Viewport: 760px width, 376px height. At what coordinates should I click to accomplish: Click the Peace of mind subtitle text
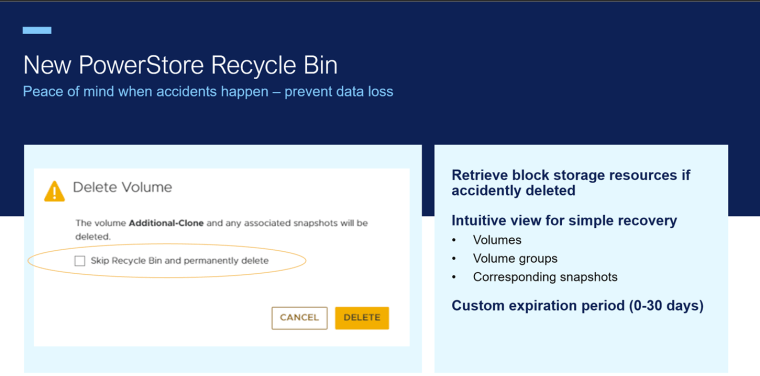[208, 92]
